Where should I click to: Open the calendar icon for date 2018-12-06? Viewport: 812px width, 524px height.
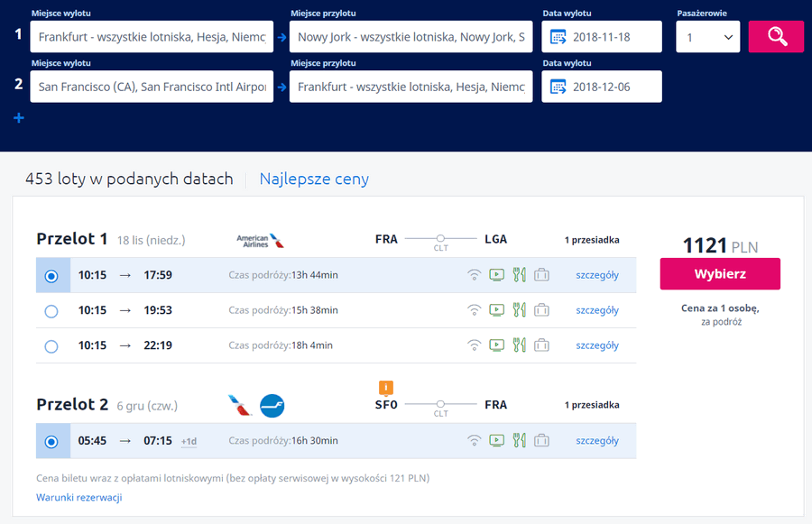558,87
